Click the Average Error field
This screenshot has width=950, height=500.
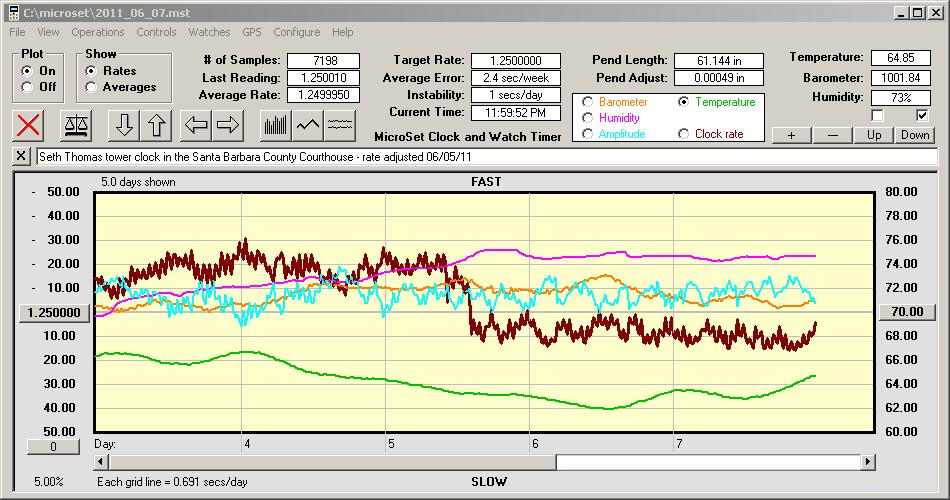click(516, 78)
